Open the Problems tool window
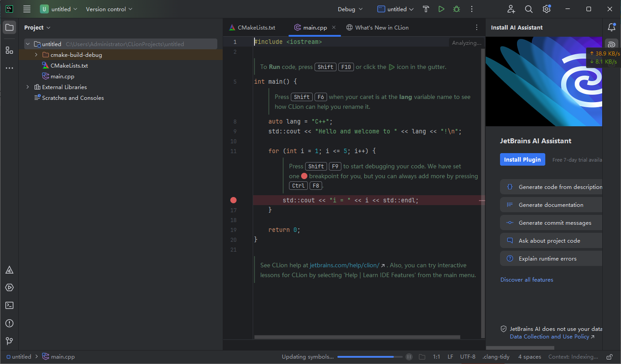621x364 pixels. point(9,323)
